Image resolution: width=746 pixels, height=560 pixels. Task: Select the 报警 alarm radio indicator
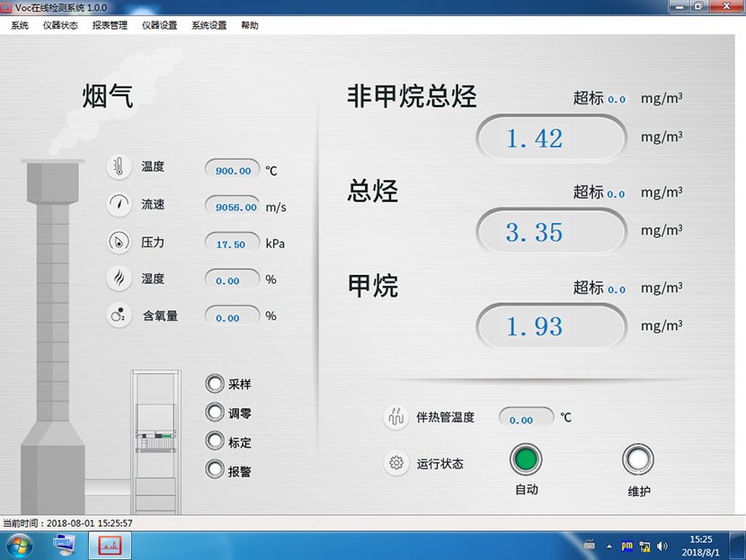(x=215, y=469)
